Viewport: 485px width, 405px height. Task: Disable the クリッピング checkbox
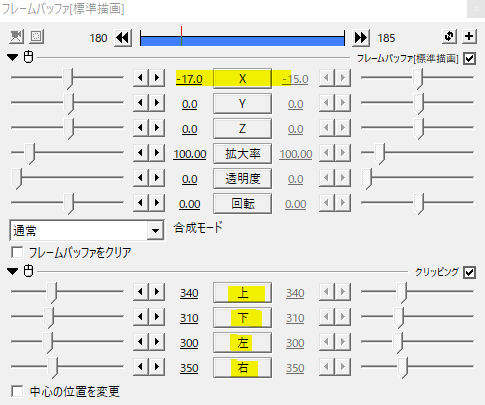pos(469,273)
